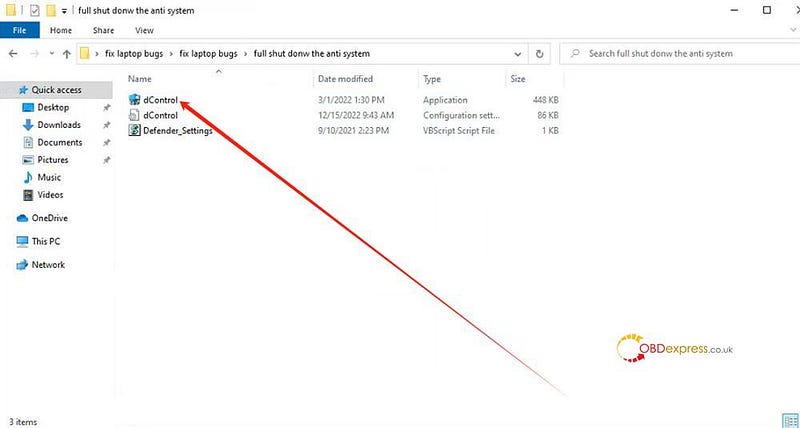Image resolution: width=800 pixels, height=428 pixels.
Task: Click '86 KB' size cell
Action: click(548, 115)
